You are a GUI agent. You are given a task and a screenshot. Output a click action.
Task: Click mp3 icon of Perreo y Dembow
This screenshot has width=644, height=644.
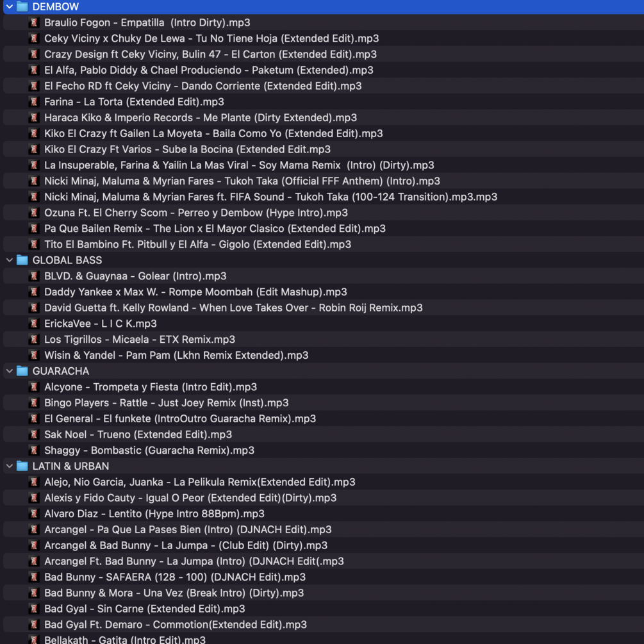pos(34,213)
